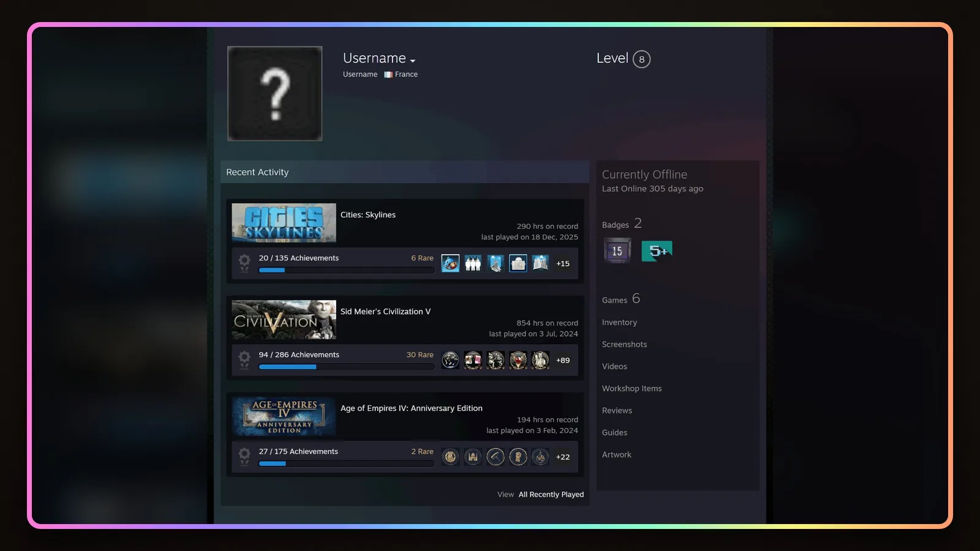Open the Games list link
This screenshot has height=551, width=980.
[x=620, y=299]
